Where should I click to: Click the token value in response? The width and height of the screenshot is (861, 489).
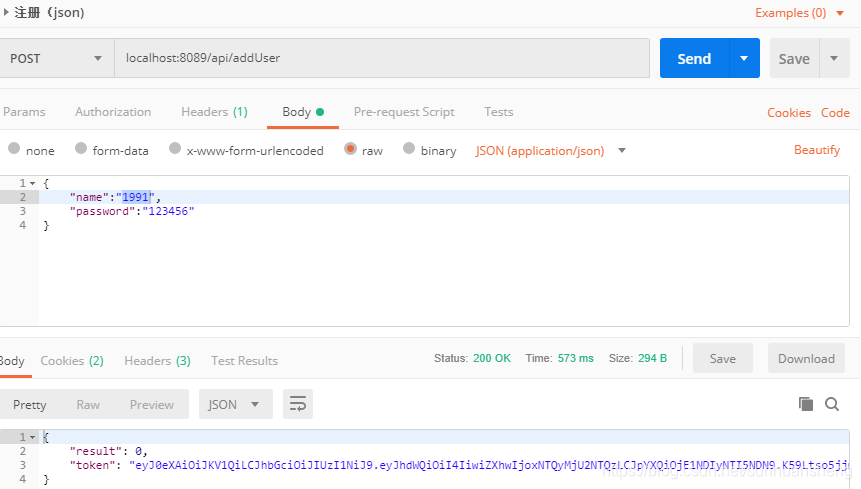tap(490, 465)
